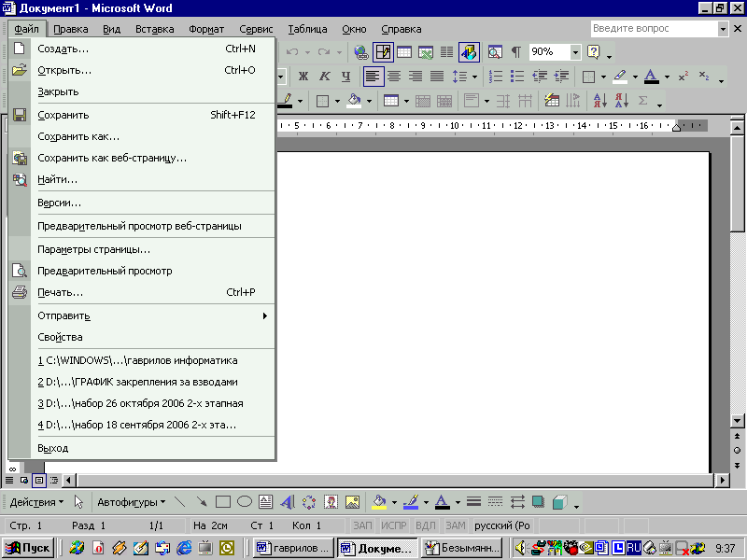
Task: Click the document map magnifier icon
Action: [495, 52]
